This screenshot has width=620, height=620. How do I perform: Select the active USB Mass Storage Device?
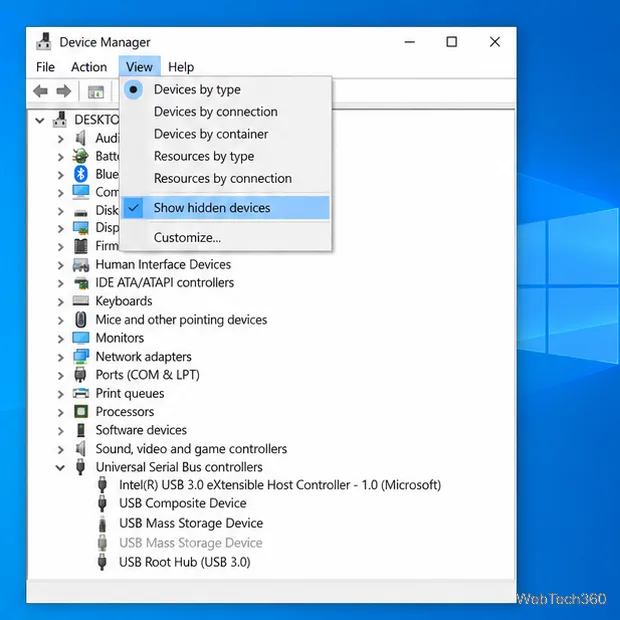tap(191, 523)
